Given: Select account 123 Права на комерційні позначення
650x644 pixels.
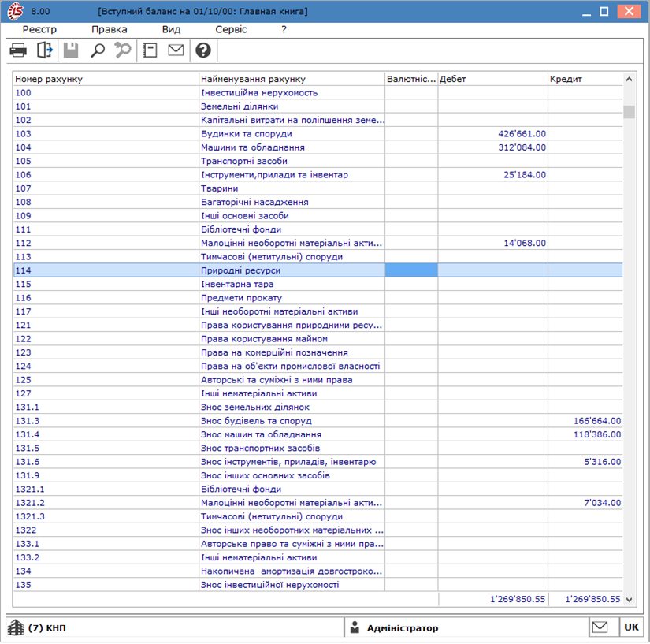Looking at the screenshot, I should tap(318, 352).
